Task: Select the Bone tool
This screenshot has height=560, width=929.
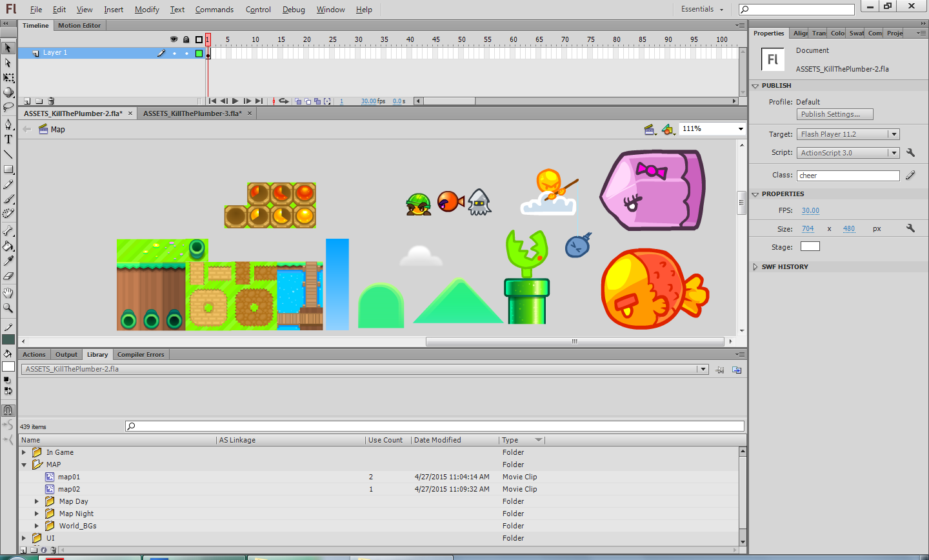Action: [x=8, y=230]
